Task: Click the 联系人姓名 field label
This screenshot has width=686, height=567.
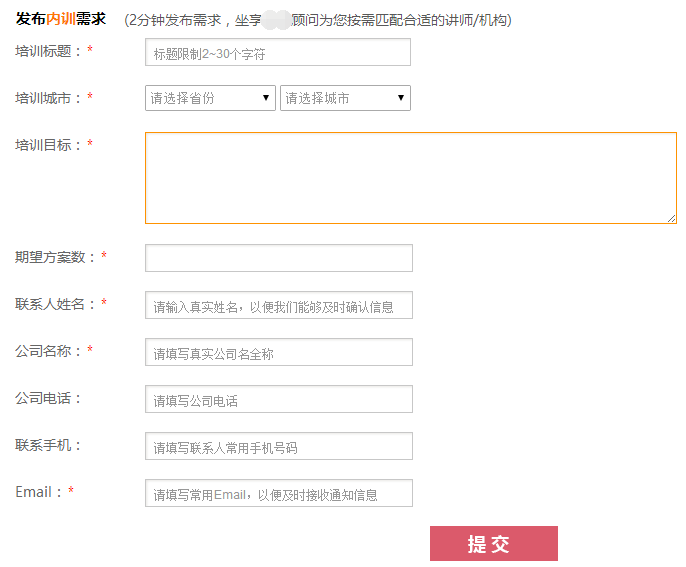Action: [x=55, y=304]
